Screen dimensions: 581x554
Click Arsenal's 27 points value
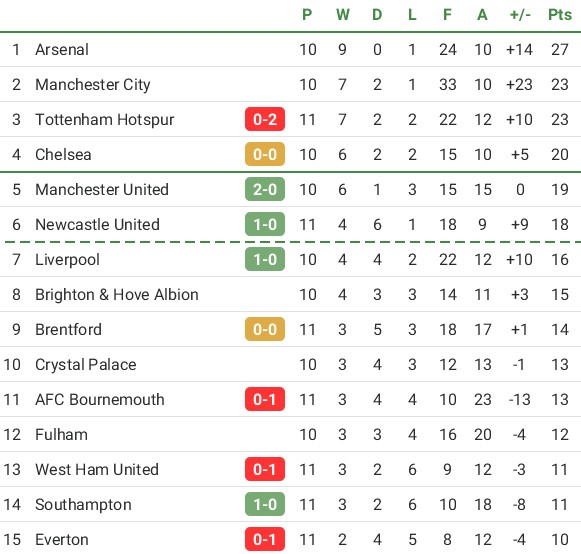560,50
